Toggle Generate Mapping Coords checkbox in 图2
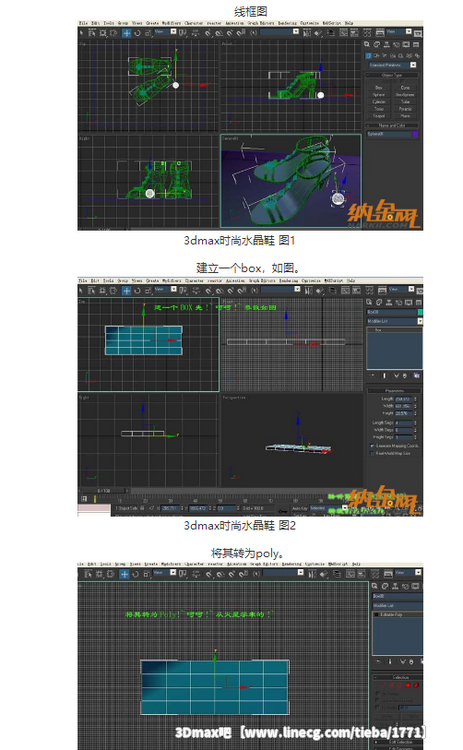463x750 pixels. 372,446
